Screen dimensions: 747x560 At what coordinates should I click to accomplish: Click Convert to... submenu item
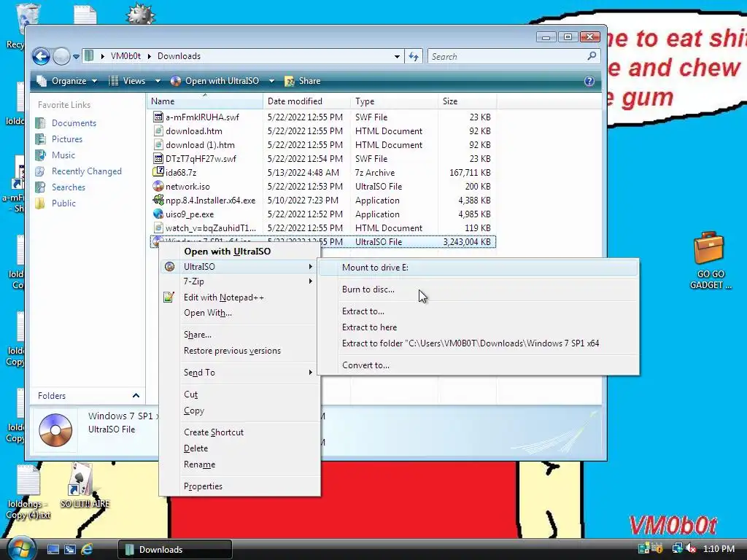coord(479,365)
